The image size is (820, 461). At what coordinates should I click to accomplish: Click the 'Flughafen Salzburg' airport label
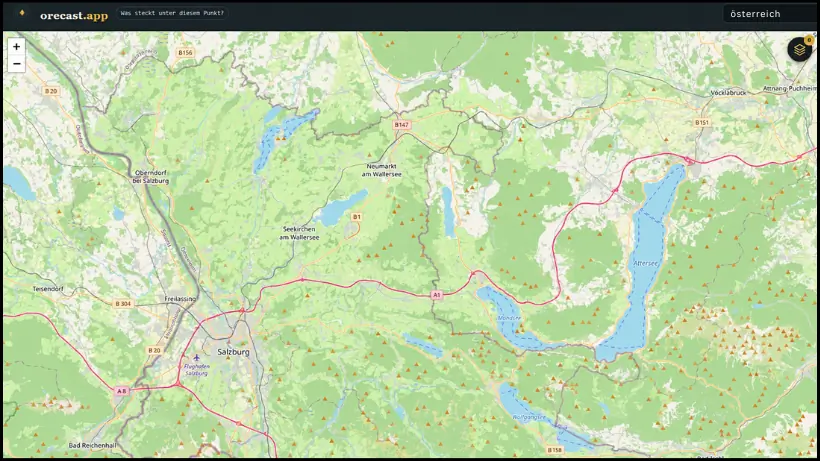197,370
